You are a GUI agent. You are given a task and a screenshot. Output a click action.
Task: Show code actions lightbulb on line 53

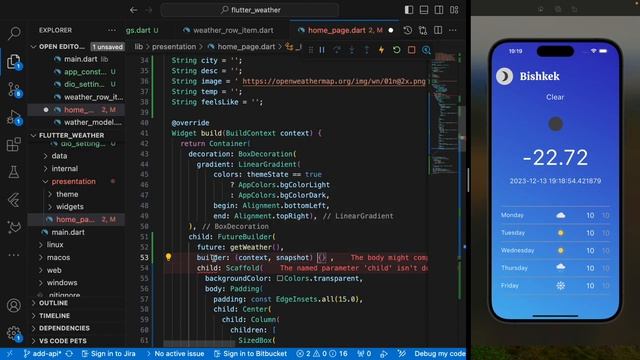click(x=168, y=257)
